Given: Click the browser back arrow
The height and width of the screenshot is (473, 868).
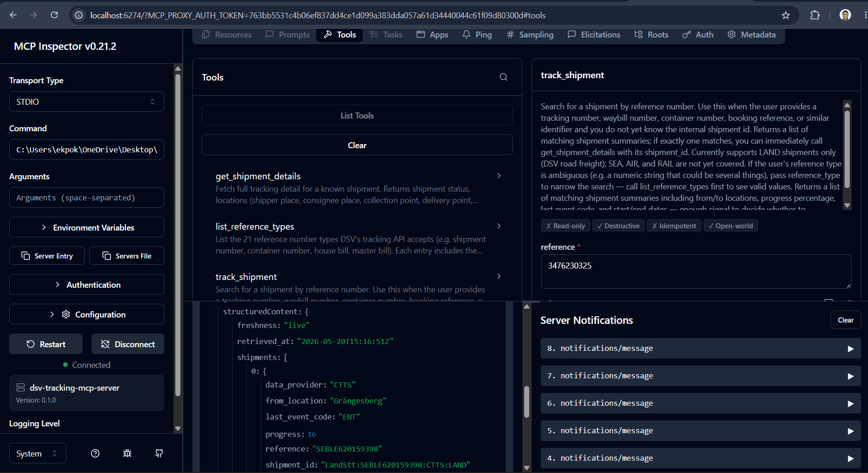Looking at the screenshot, I should (13, 15).
